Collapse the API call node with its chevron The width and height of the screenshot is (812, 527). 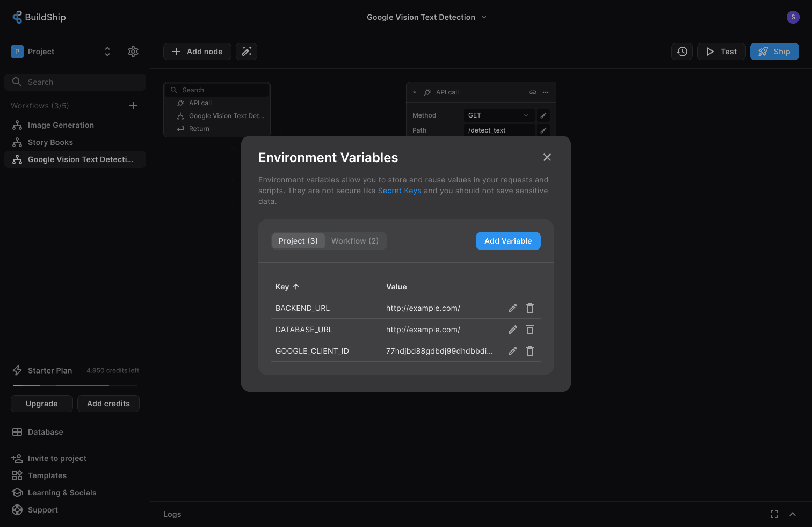click(414, 92)
